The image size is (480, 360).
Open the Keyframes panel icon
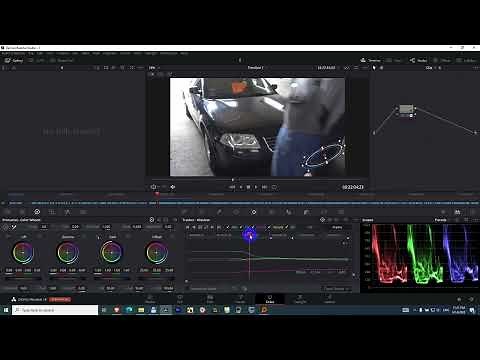443,212
